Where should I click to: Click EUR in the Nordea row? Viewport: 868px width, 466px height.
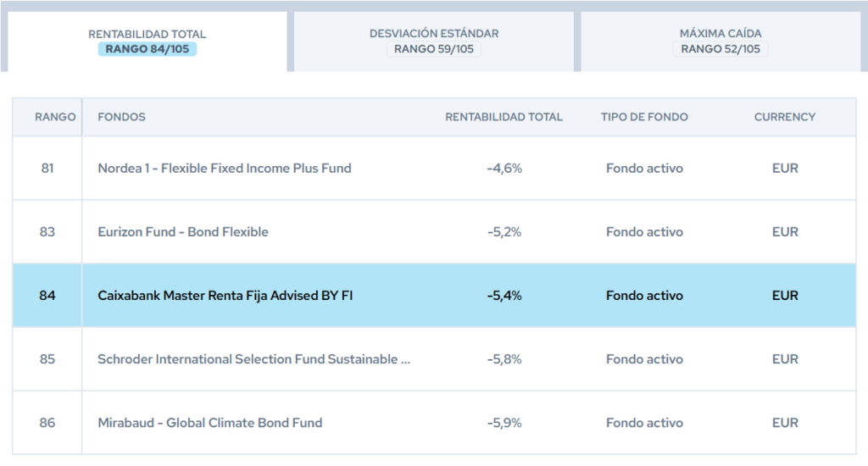pyautogui.click(x=785, y=169)
